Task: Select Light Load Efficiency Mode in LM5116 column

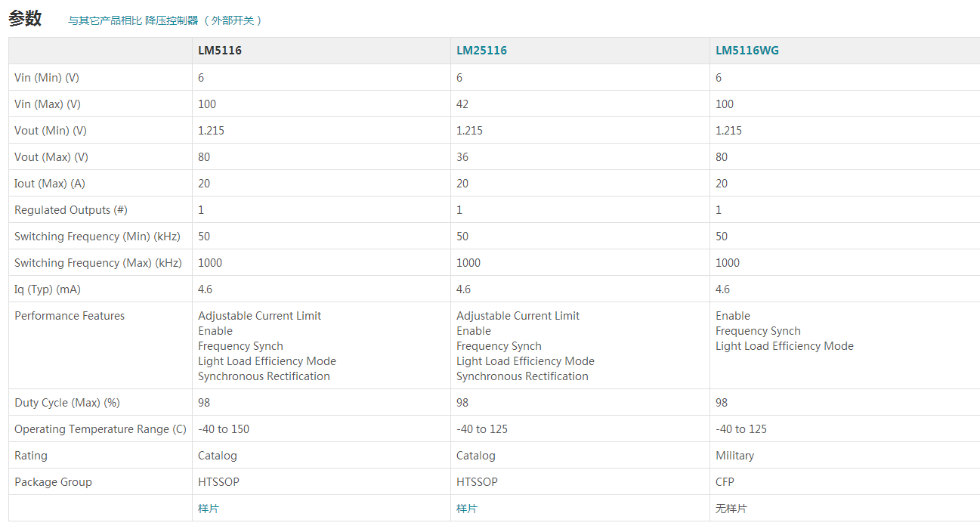Action: [x=267, y=361]
